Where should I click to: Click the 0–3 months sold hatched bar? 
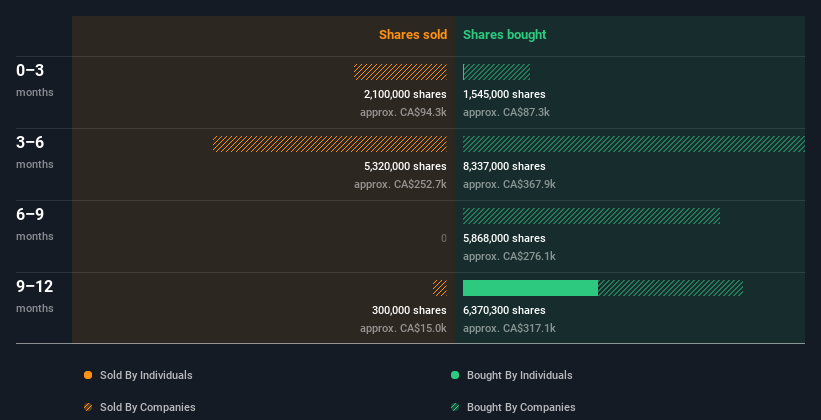coord(401,72)
